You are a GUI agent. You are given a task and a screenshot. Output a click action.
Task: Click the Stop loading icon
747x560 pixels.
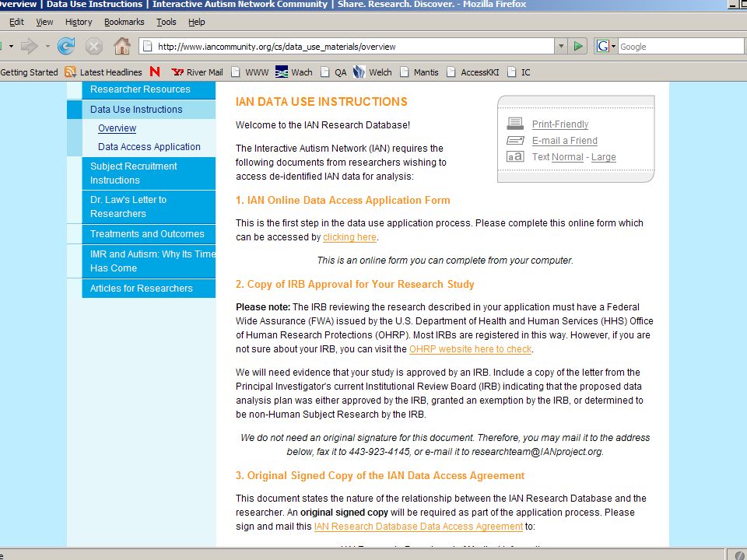[94, 46]
